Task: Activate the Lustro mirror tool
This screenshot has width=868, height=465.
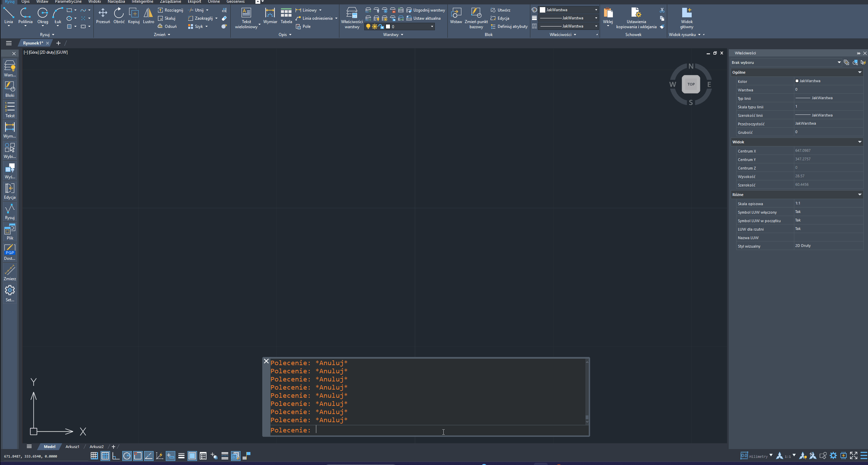Action: click(148, 16)
